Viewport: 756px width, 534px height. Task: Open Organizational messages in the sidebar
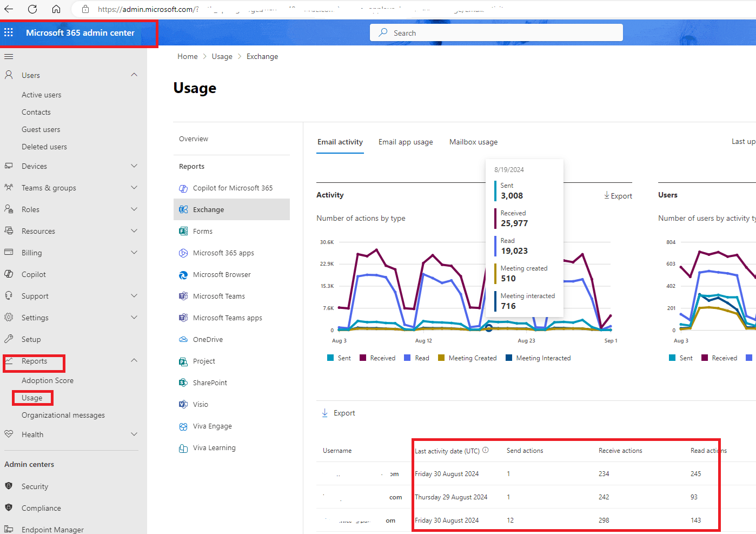(x=63, y=415)
